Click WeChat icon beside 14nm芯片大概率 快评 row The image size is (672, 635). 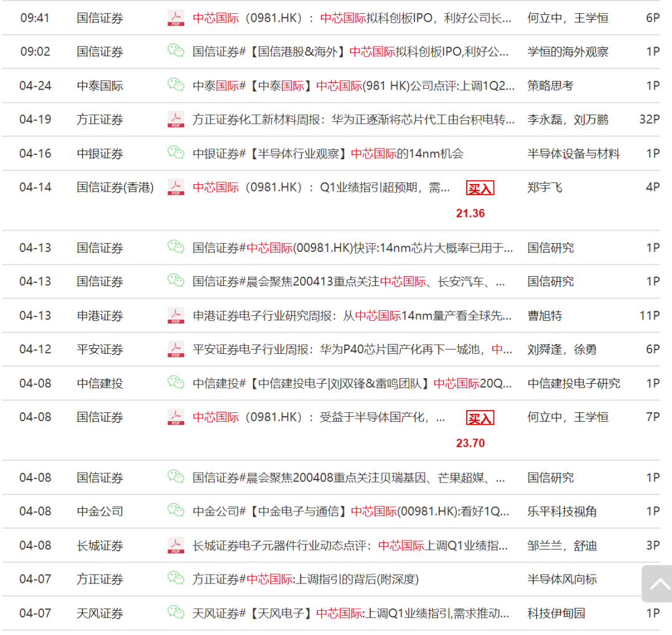point(175,247)
